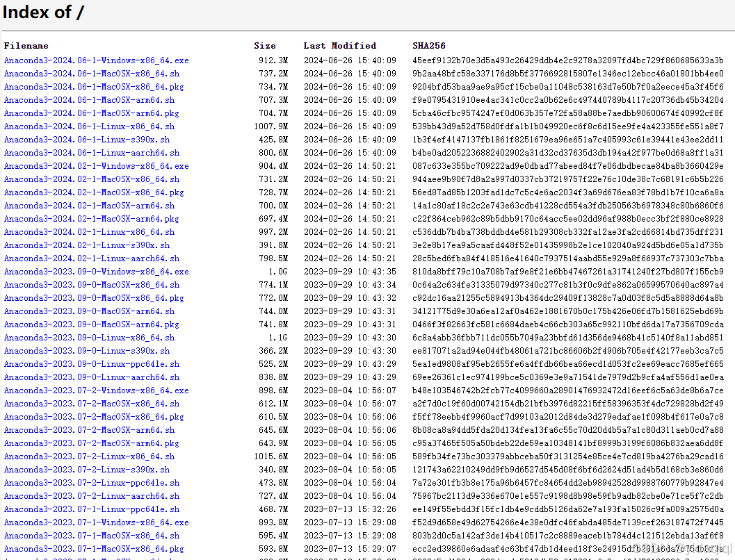Click Anaconda3-2023.07-2-MacOSX-arm64.pkg link

[91, 443]
